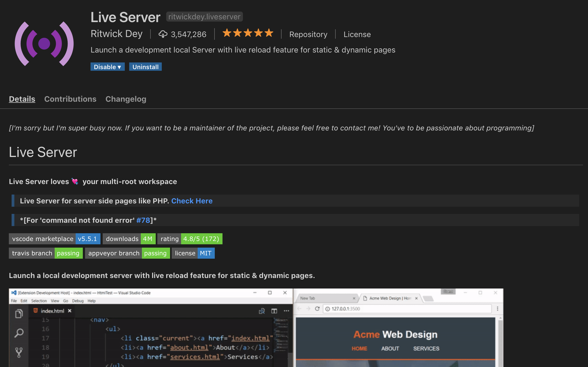
Task: Select the Details tab
Action: tap(22, 99)
